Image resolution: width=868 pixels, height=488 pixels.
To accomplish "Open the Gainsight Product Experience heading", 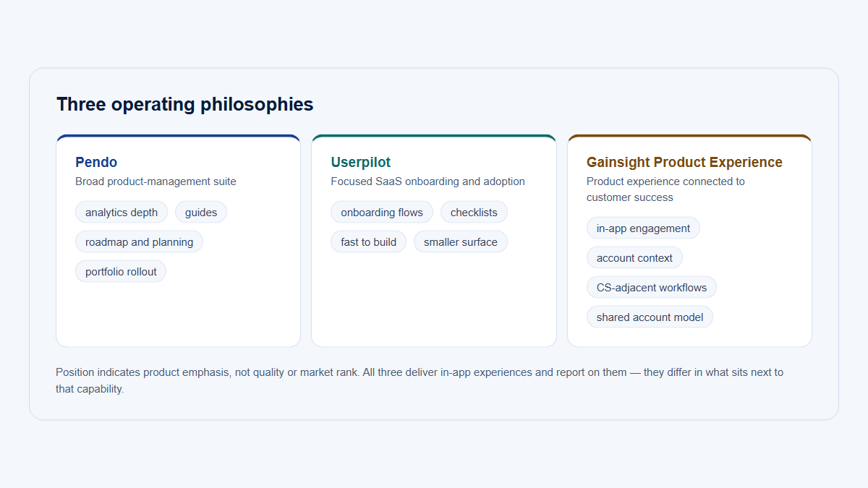I will [x=684, y=162].
